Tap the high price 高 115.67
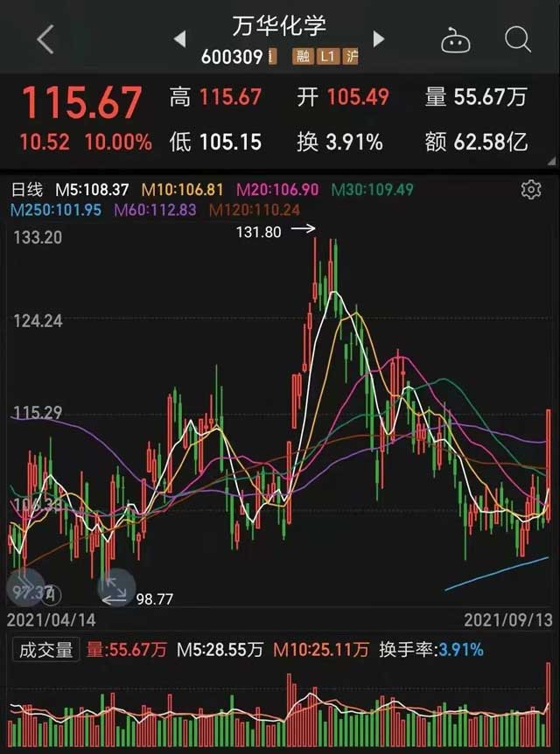The width and height of the screenshot is (560, 754). pos(215,97)
